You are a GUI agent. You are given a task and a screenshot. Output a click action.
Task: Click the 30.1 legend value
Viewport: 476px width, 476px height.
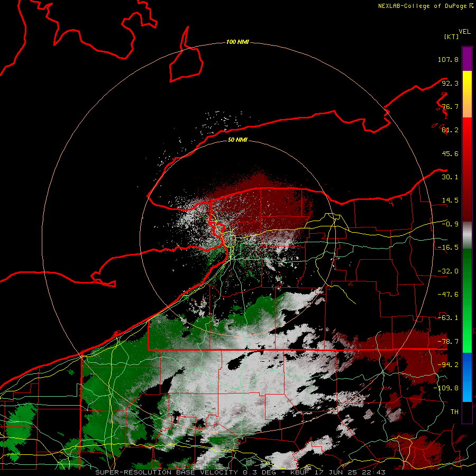click(x=450, y=177)
